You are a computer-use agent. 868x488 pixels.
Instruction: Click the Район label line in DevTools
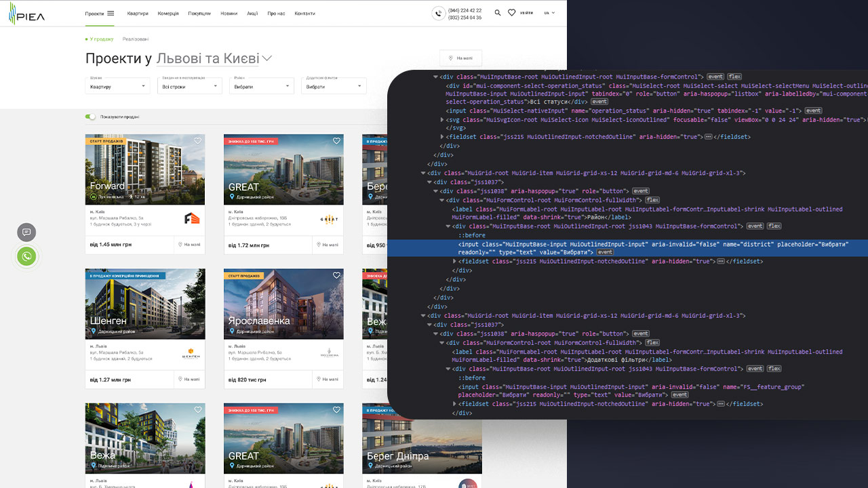pyautogui.click(x=647, y=213)
